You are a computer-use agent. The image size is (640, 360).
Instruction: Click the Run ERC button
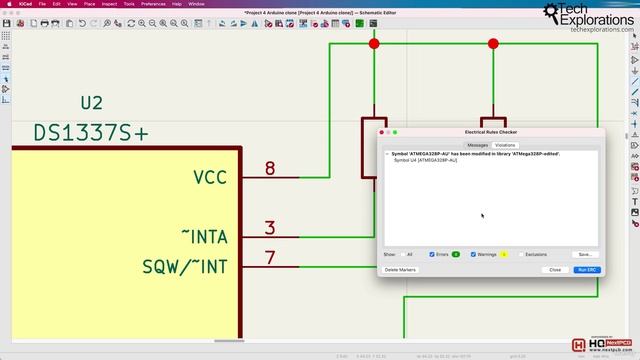pos(587,270)
